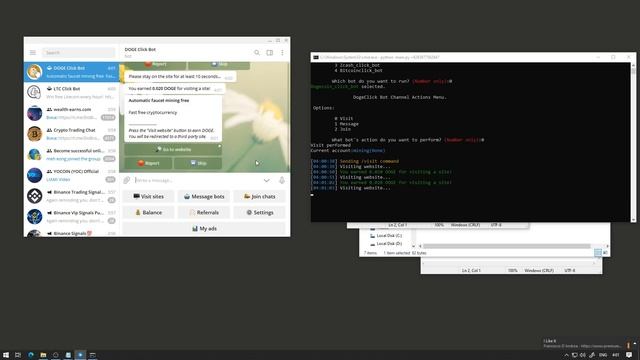Click the My ads bot button
The width and height of the screenshot is (640, 360).
[x=204, y=229]
